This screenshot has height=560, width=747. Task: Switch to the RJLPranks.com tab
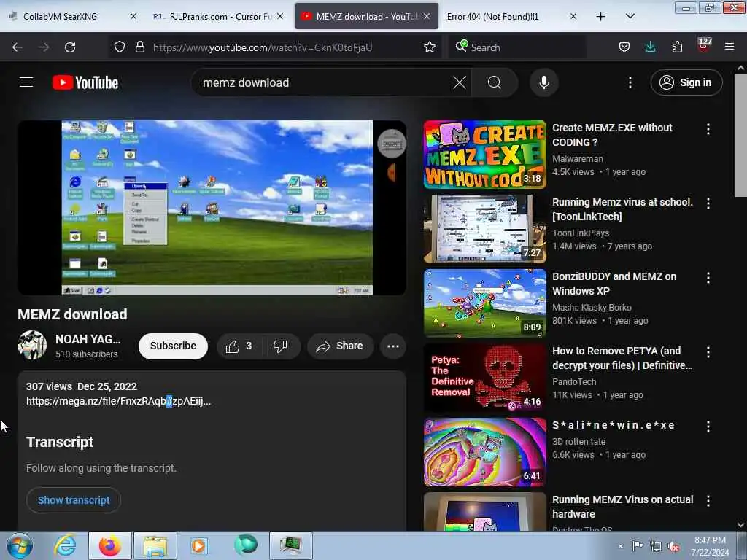(217, 16)
